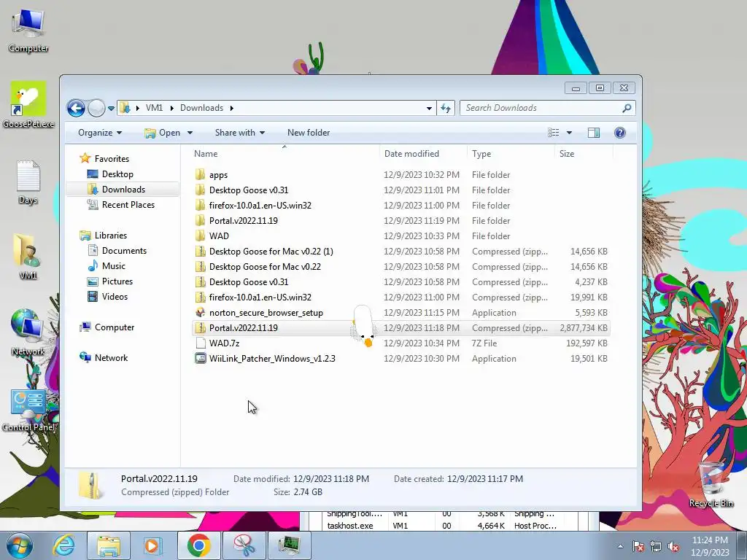The image size is (747, 560).
Task: Select Videos library in navigation pane
Action: pyautogui.click(x=115, y=297)
